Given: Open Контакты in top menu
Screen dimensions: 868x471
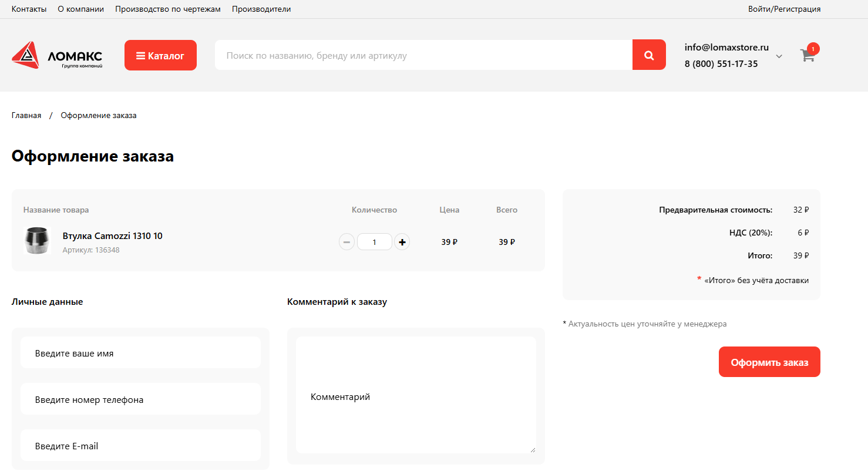Looking at the screenshot, I should click(29, 9).
